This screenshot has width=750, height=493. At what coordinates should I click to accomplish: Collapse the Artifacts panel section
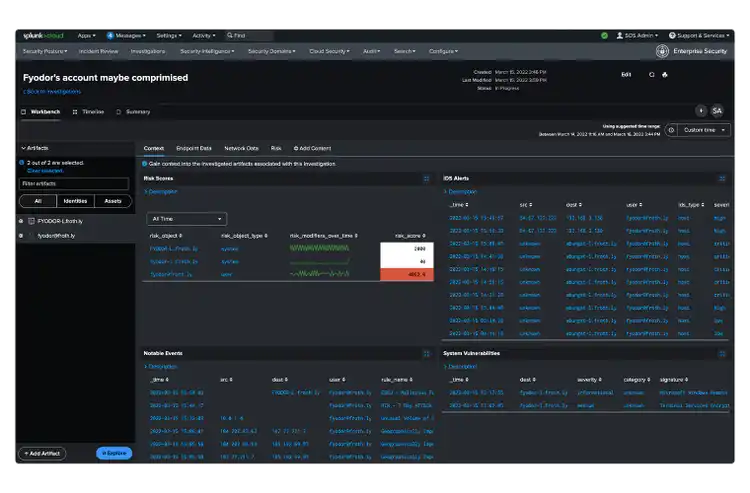24,148
